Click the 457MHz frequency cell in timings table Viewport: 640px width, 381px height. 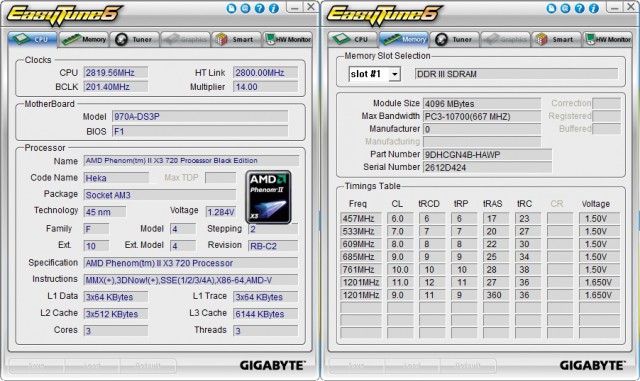pos(361,218)
